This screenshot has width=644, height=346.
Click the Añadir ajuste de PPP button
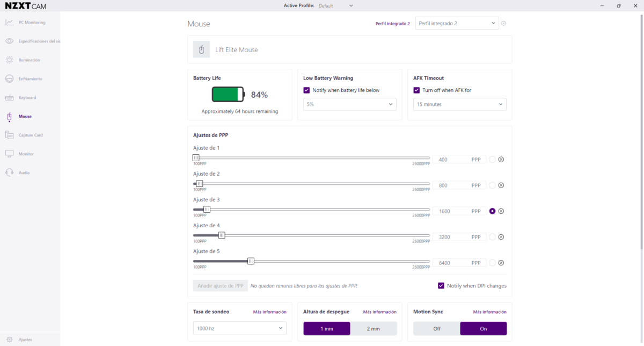221,286
